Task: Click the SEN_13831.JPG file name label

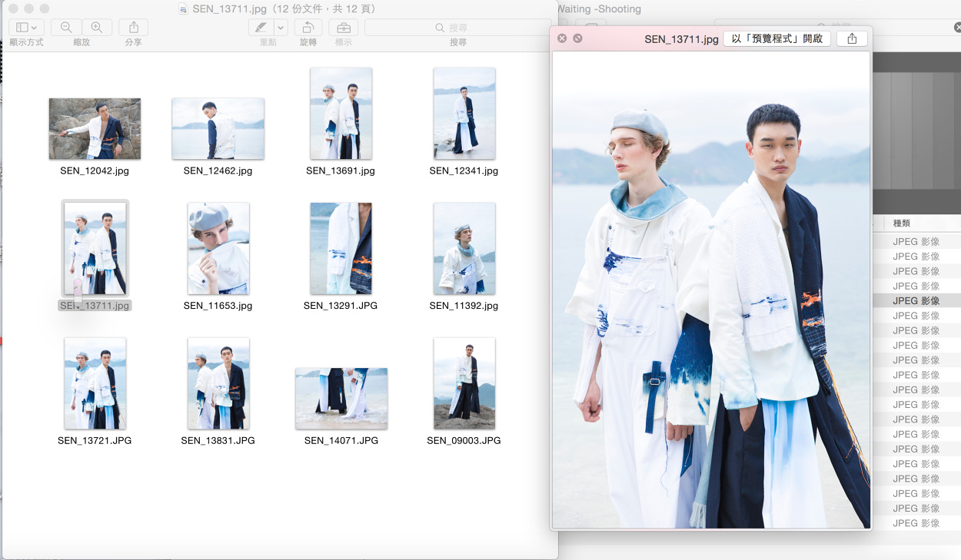Action: pyautogui.click(x=218, y=441)
